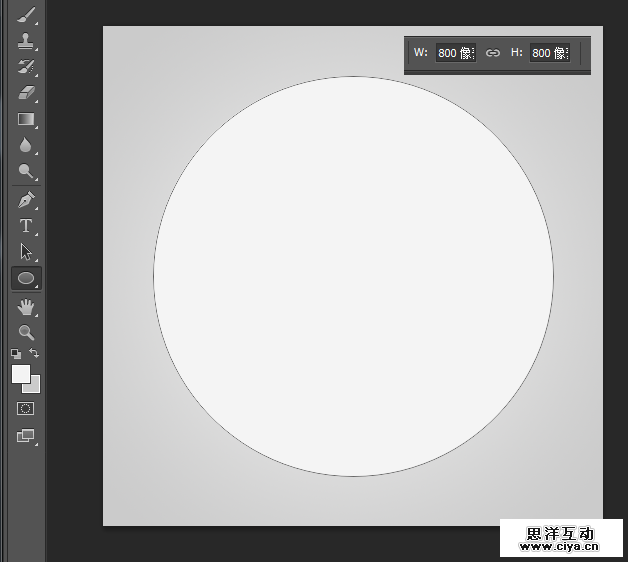Open the foreground color swatch
This screenshot has width=628, height=562.
click(x=20, y=373)
